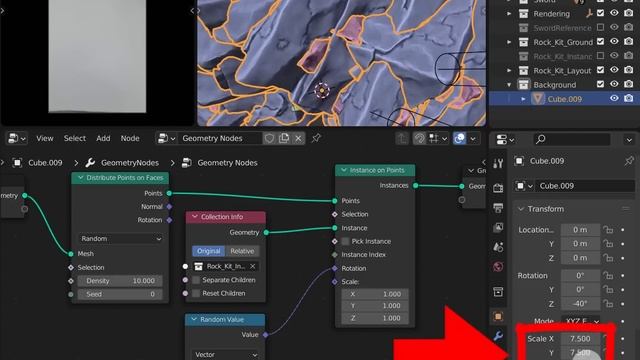The image size is (640, 360).
Task: Hide Cube.009 in viewport eye
Action: point(614,98)
